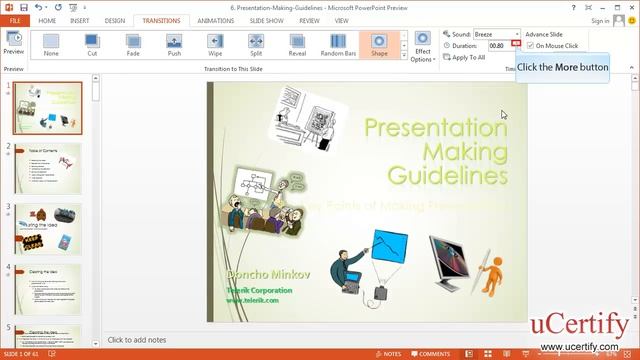The width and height of the screenshot is (640, 360).
Task: Switch to Normal view icon
Action: tap(469, 354)
